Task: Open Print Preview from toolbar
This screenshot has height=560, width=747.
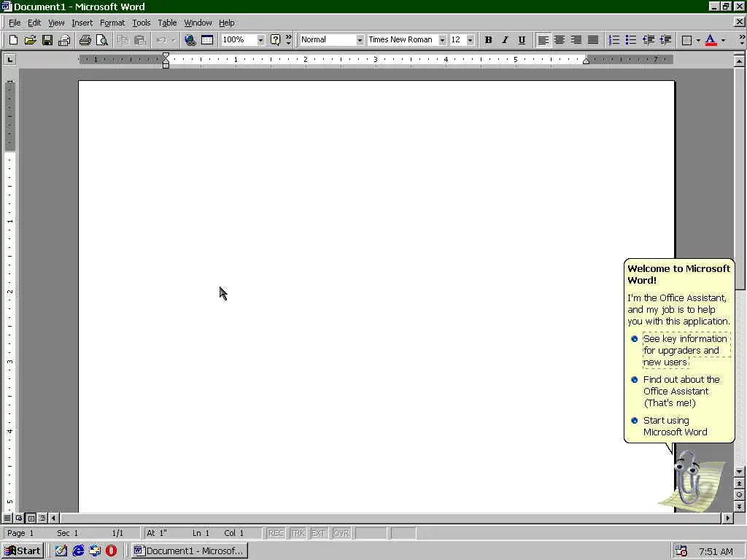Action: coord(102,40)
